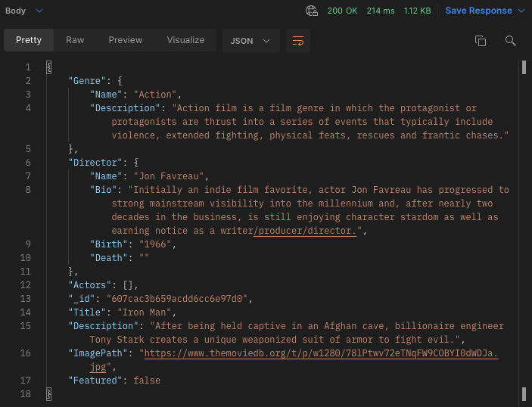Click the 200 OK status indicator
The image size is (532, 407).
point(344,11)
